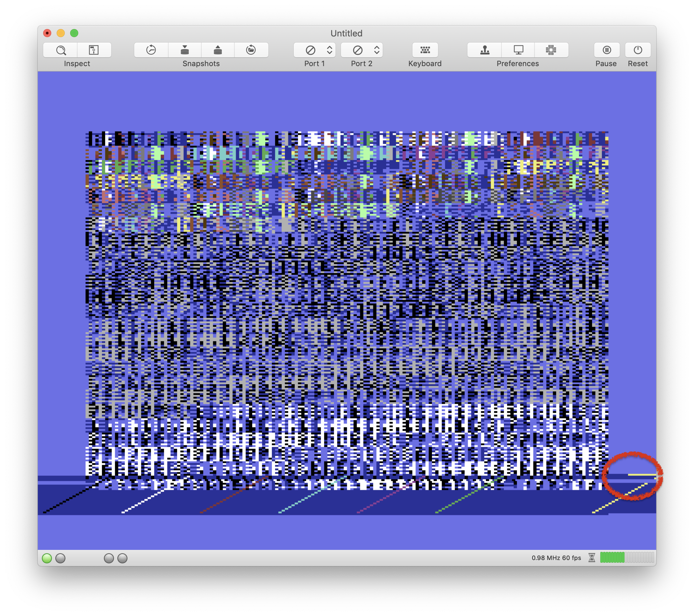Click the gray LED next to the green LED
The height and width of the screenshot is (616, 694).
point(60,558)
